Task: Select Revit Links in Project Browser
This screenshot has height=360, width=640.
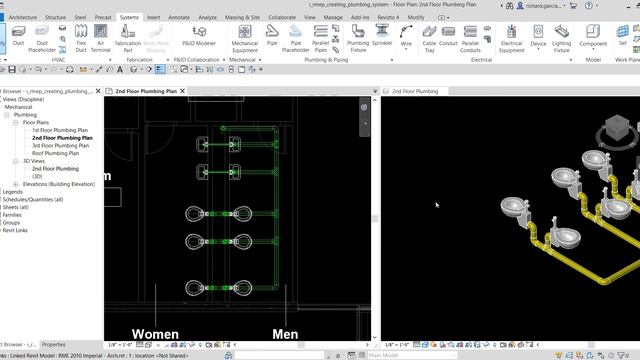Action: click(15, 230)
